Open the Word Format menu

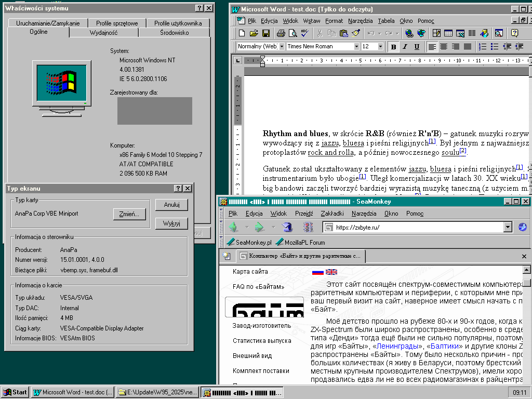tap(334, 21)
